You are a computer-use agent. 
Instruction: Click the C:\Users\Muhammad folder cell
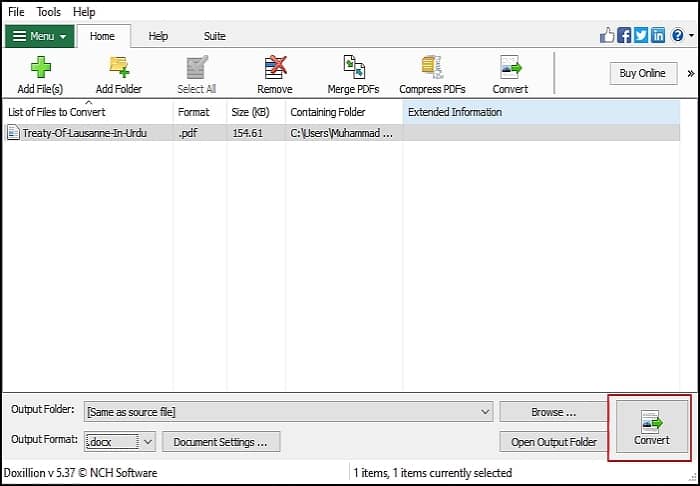coord(342,133)
